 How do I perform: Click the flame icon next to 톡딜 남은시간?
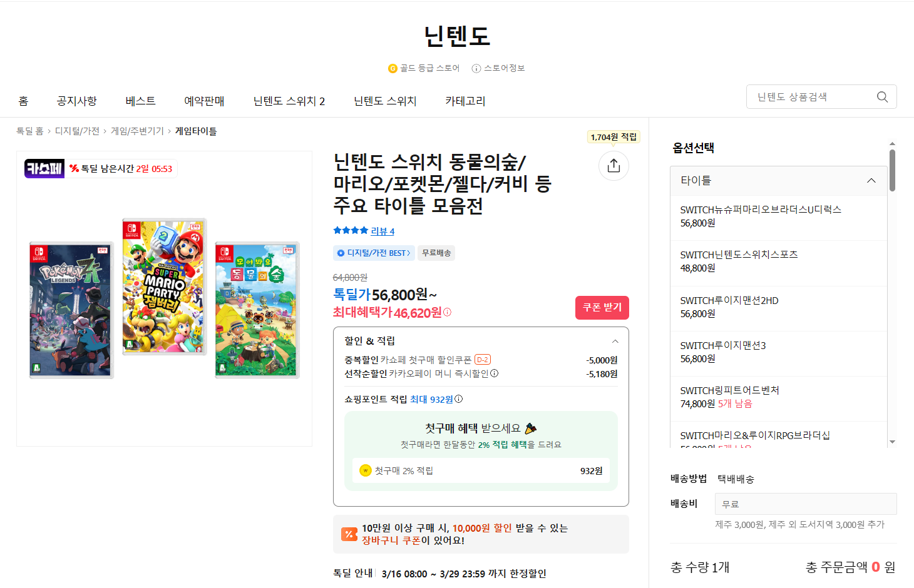pyautogui.click(x=75, y=168)
